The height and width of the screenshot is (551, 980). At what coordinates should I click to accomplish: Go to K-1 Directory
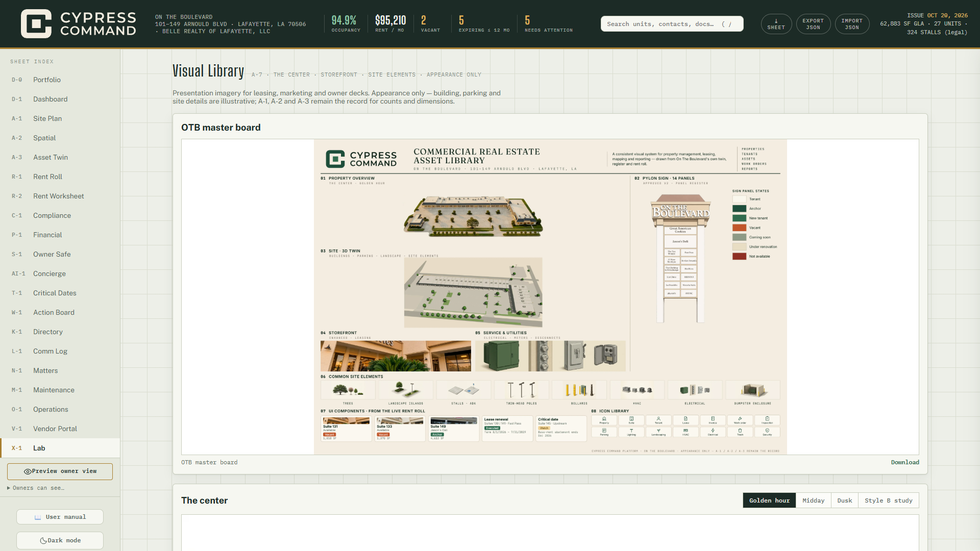tap(60, 332)
